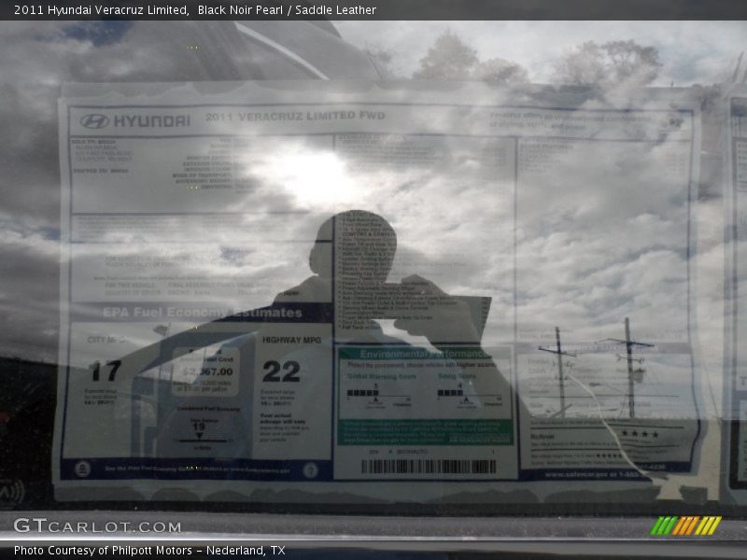Click the caption "2011 Hyundai Veracruz Limited"

tap(101, 9)
